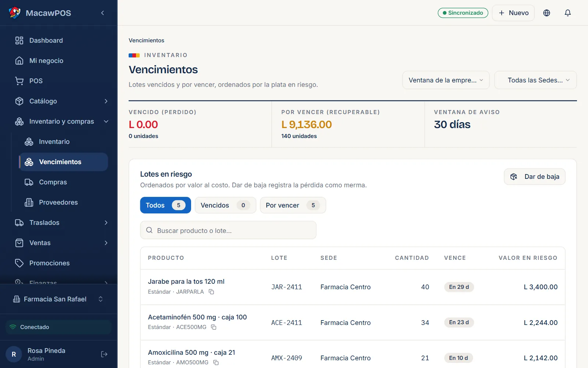Screen dimensions: 588x368
Task: Click the lot code JAR-2411
Action: coord(287,287)
